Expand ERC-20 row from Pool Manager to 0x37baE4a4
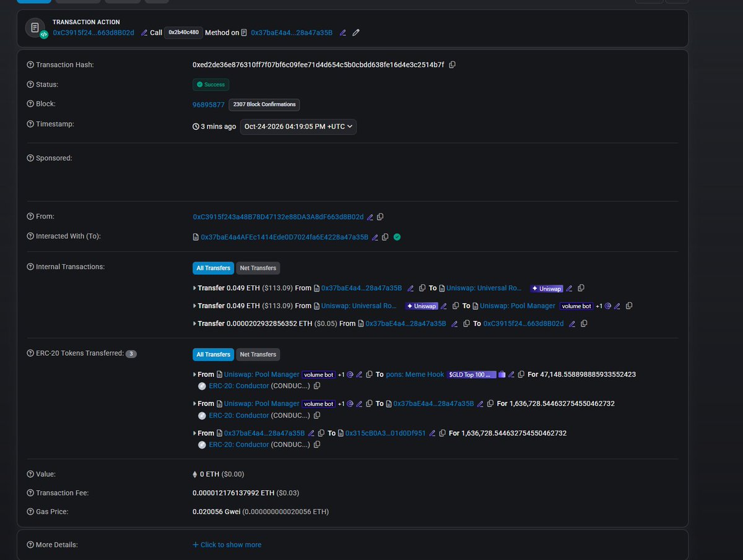This screenshot has width=743, height=560. pos(194,404)
